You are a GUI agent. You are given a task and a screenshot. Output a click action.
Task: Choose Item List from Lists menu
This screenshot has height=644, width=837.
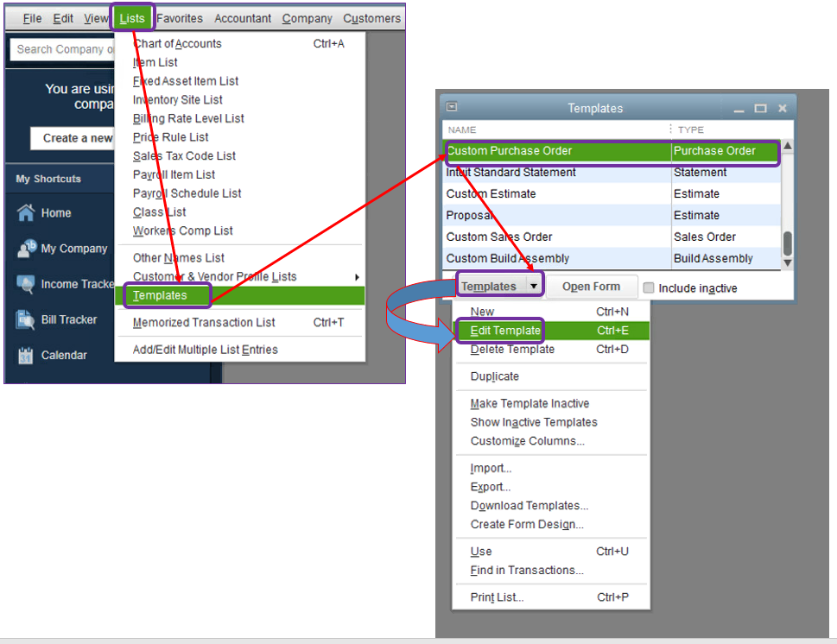point(240,62)
